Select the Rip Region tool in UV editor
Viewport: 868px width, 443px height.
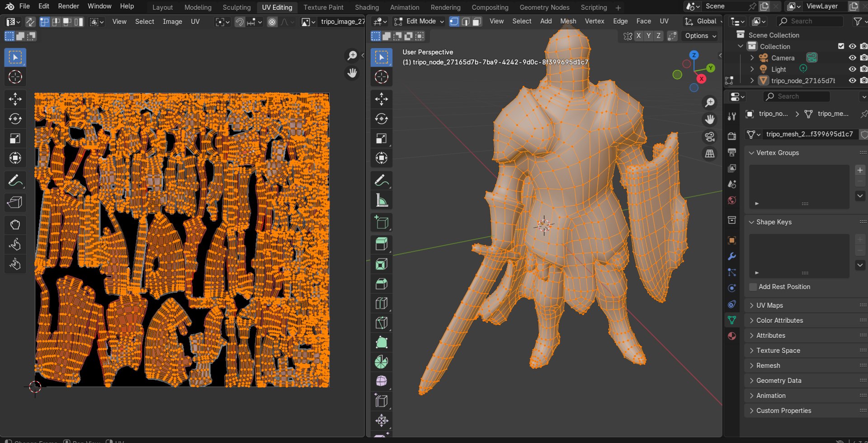pyautogui.click(x=15, y=202)
